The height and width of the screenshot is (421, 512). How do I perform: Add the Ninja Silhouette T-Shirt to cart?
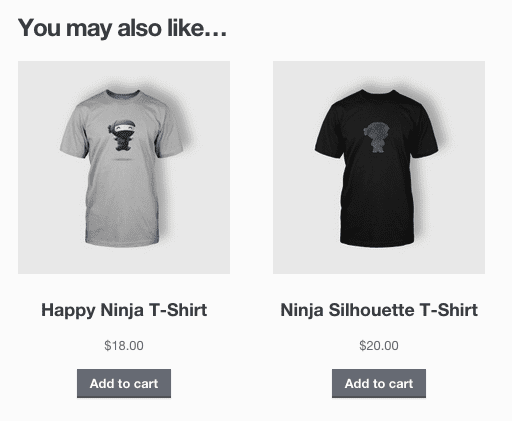click(x=379, y=383)
